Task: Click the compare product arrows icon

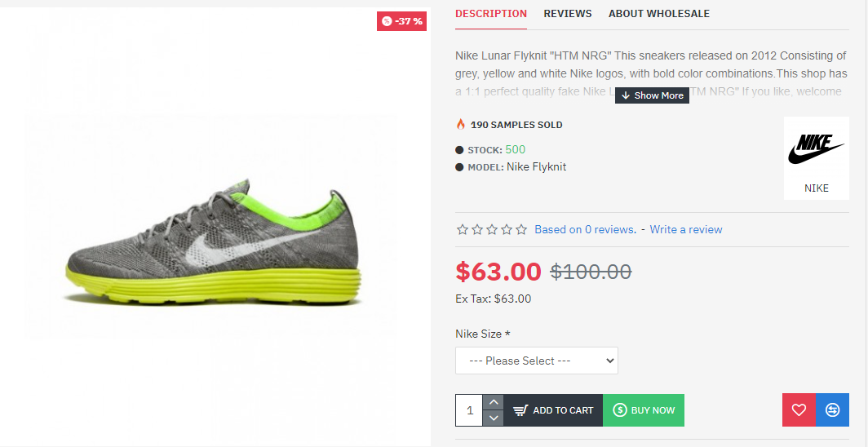Action: (832, 410)
